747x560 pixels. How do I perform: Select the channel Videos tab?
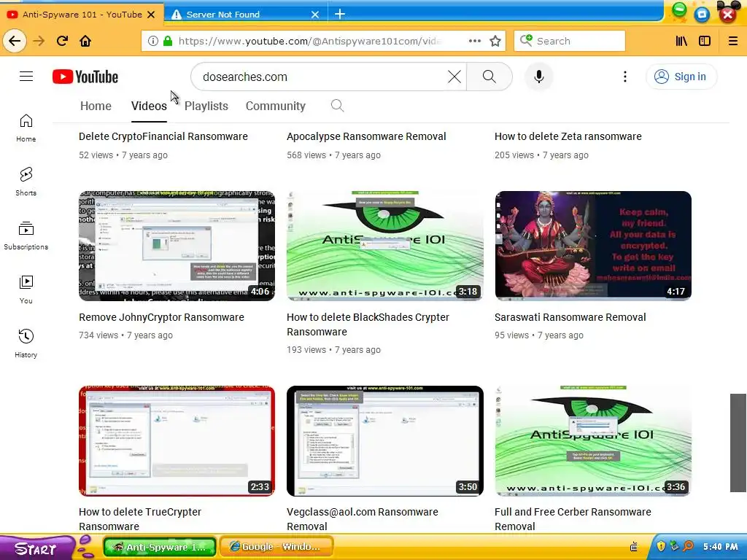pyautogui.click(x=149, y=106)
